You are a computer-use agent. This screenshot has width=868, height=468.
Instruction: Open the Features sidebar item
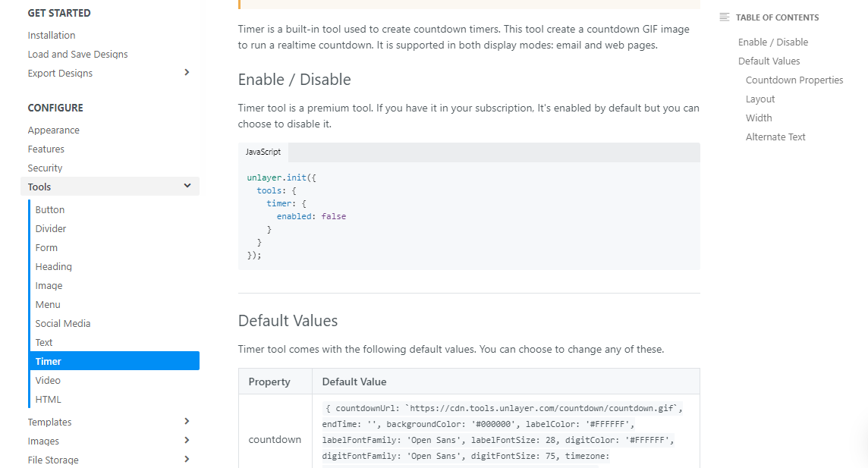pos(46,149)
